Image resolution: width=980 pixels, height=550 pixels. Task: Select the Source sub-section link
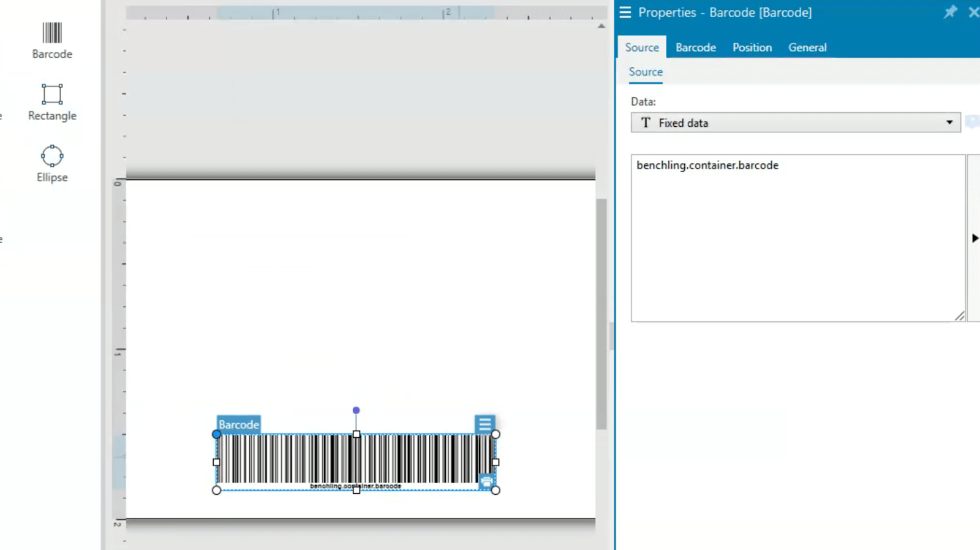tap(646, 72)
